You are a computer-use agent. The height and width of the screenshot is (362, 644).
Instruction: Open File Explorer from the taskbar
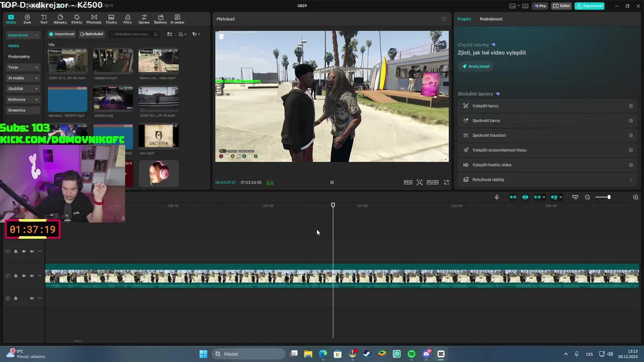(308, 354)
